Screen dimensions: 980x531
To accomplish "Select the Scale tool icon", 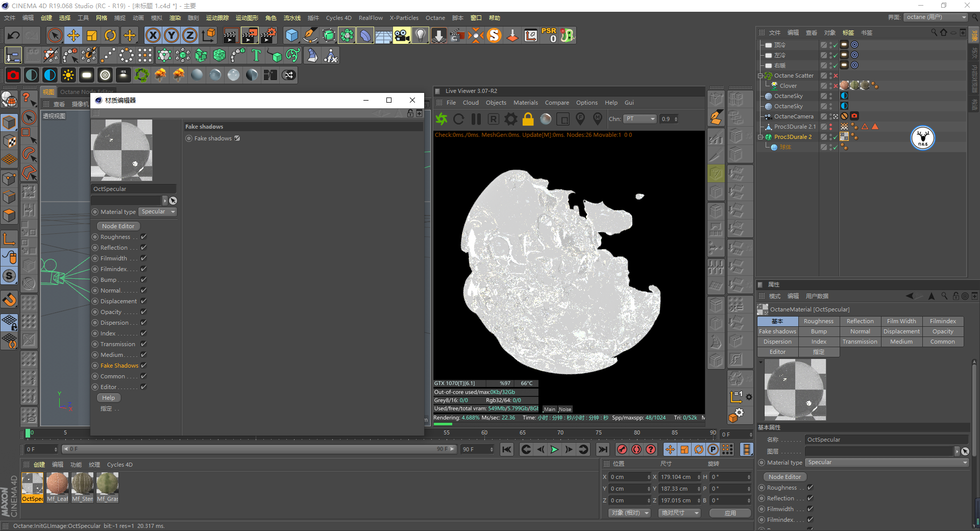I will (92, 35).
